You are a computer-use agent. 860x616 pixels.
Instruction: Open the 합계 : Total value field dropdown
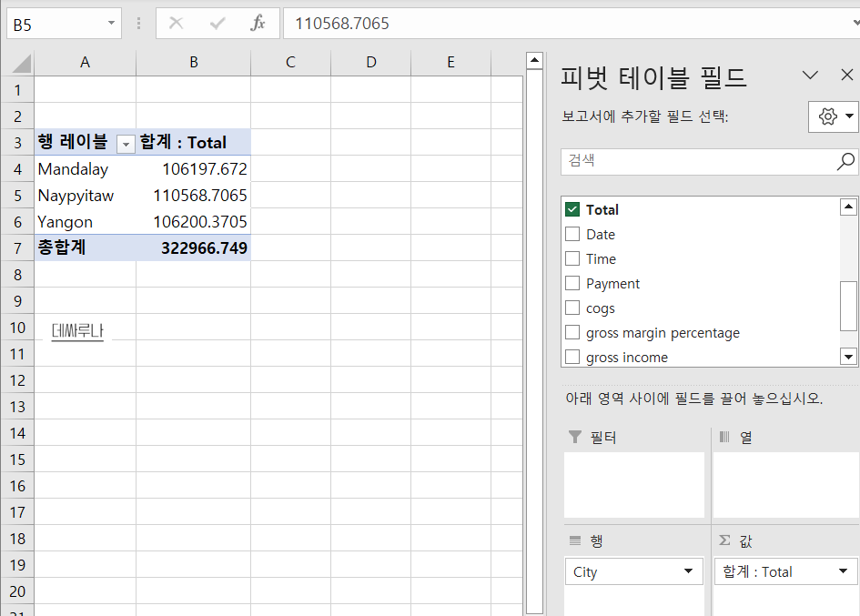[x=843, y=571]
